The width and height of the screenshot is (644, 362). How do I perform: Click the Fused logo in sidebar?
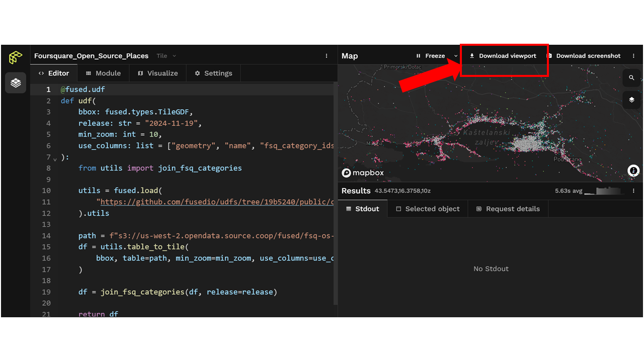[16, 57]
